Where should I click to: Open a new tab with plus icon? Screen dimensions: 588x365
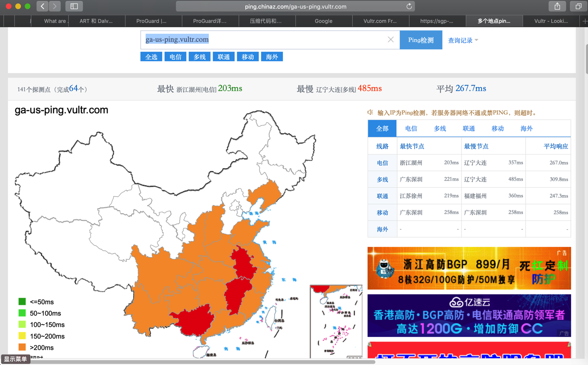(x=585, y=21)
